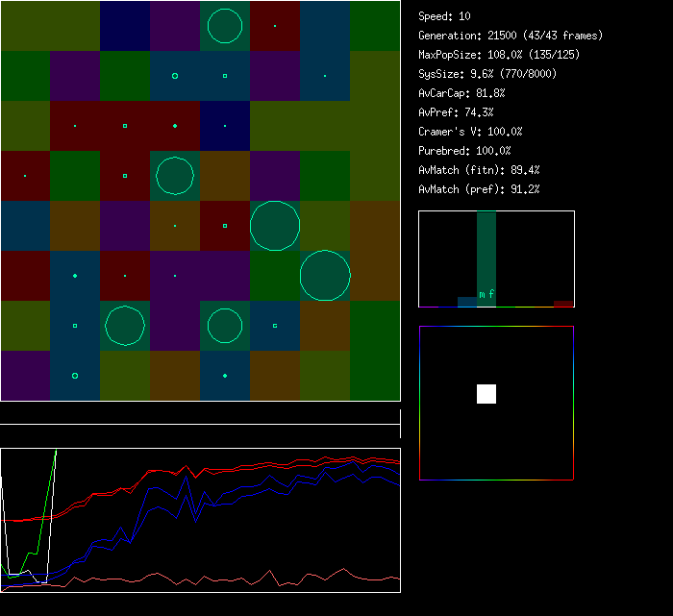
Task: Click the large circle in the fifth grid row
Action: click(275, 226)
